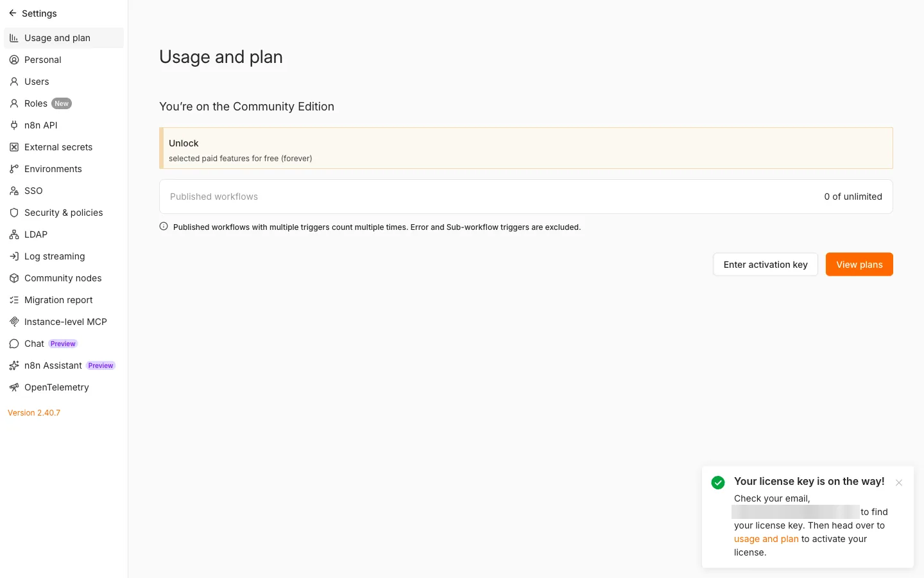Follow the usage and plan link in notification
Viewport: 924px width, 578px height.
[x=766, y=539]
